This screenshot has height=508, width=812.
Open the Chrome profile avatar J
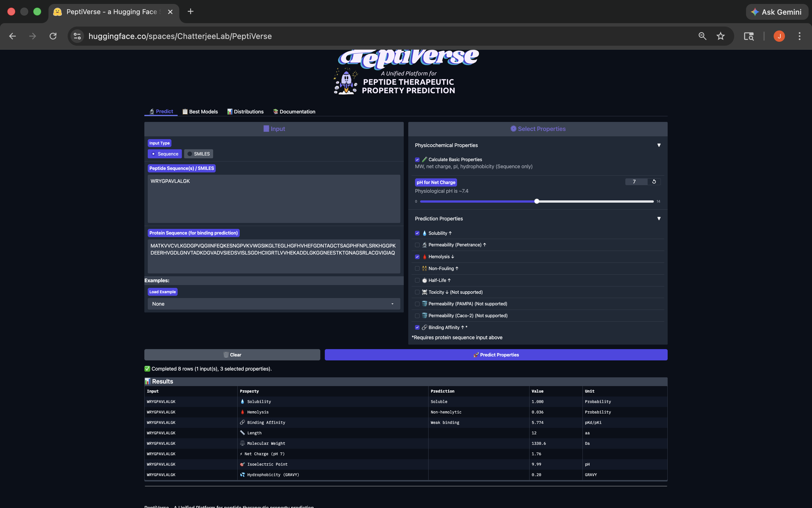(x=779, y=36)
